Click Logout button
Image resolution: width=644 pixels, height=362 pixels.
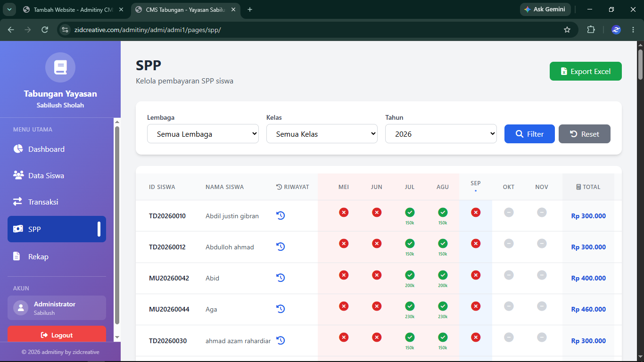(57, 335)
